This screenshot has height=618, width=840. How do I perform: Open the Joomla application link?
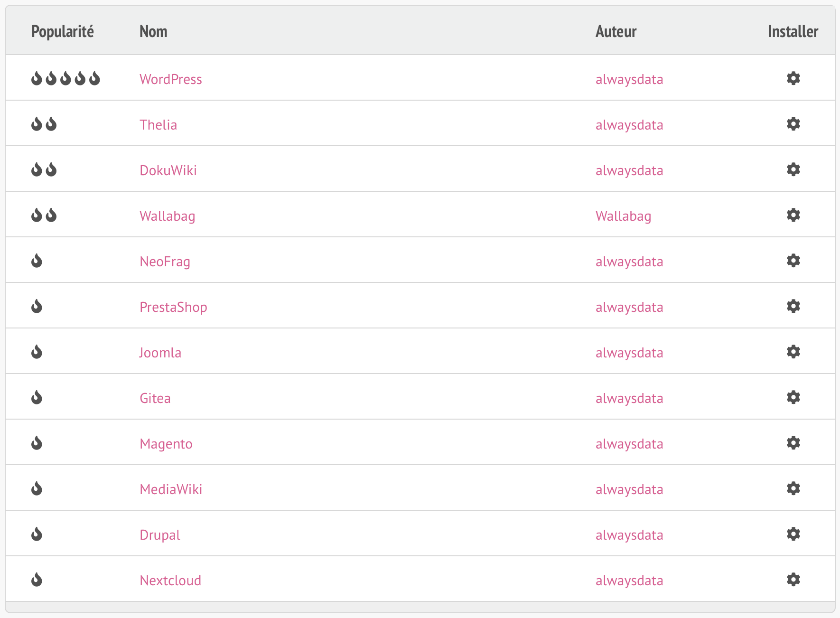160,353
